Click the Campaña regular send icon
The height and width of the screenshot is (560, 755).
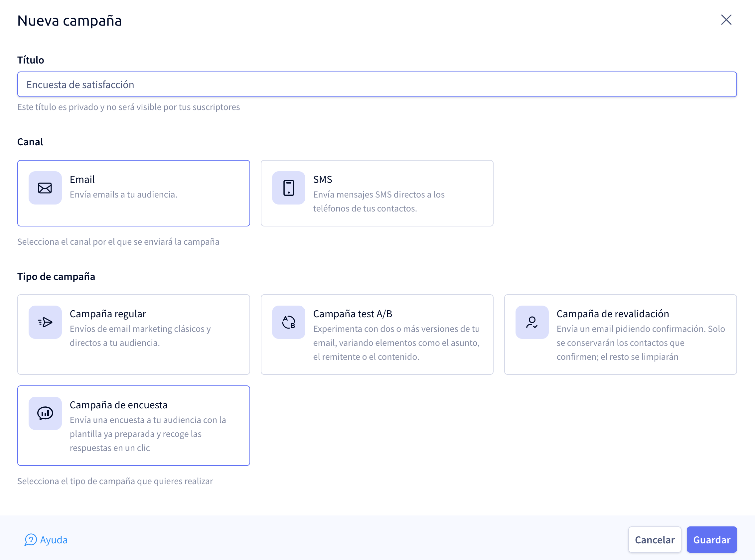tap(45, 322)
